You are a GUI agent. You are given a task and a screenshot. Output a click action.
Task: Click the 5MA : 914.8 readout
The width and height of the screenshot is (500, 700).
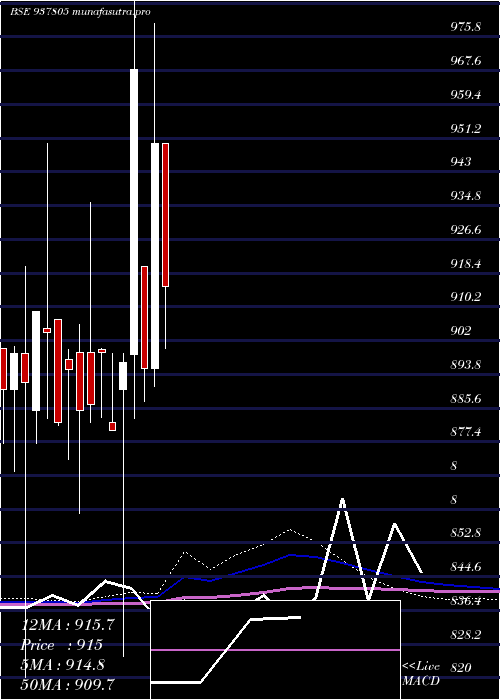pos(63,665)
